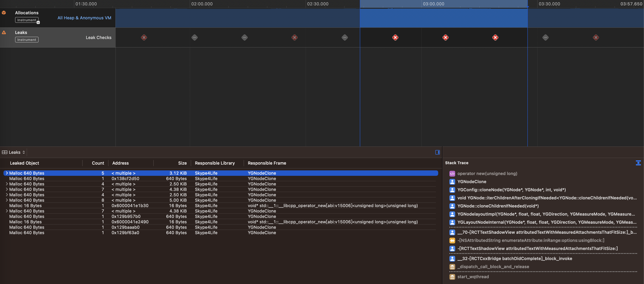The width and height of the screenshot is (644, 284).
Task: Open the Allocations Instrument options dropdown
Action: click(x=38, y=22)
